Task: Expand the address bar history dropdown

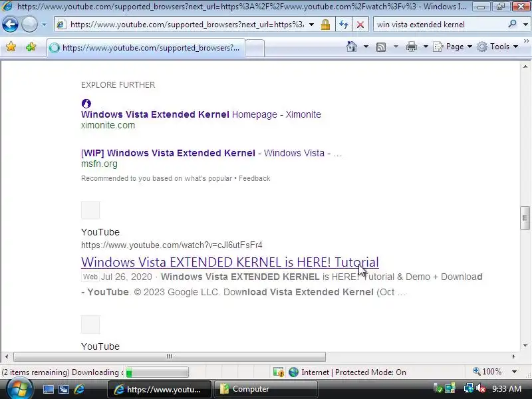Action: pos(311,25)
